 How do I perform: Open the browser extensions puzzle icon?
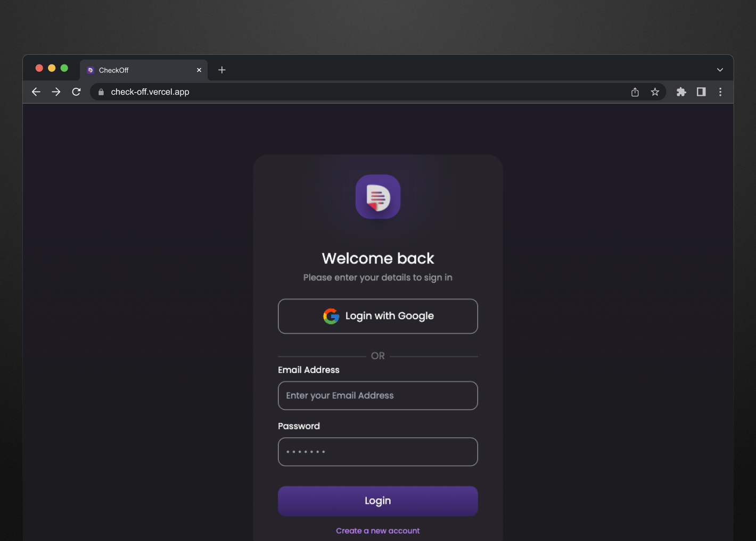coord(681,92)
